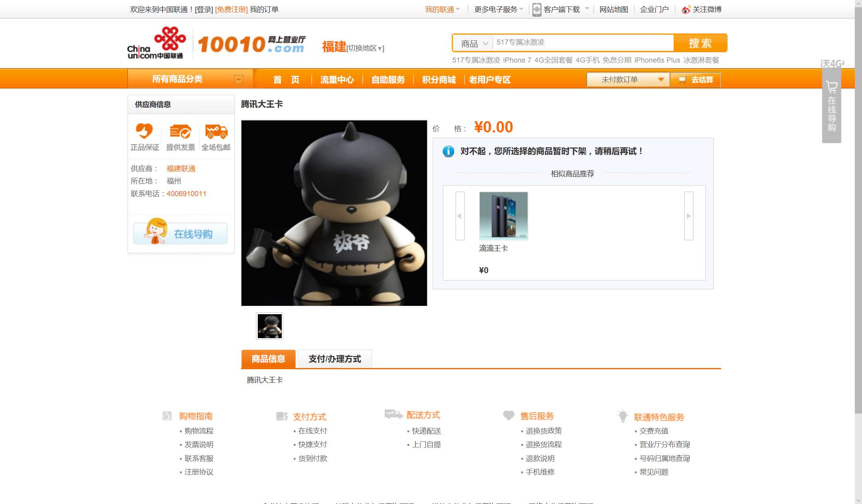Click the iPhone 7 hot search keyword
The image size is (862, 504).
517,60
